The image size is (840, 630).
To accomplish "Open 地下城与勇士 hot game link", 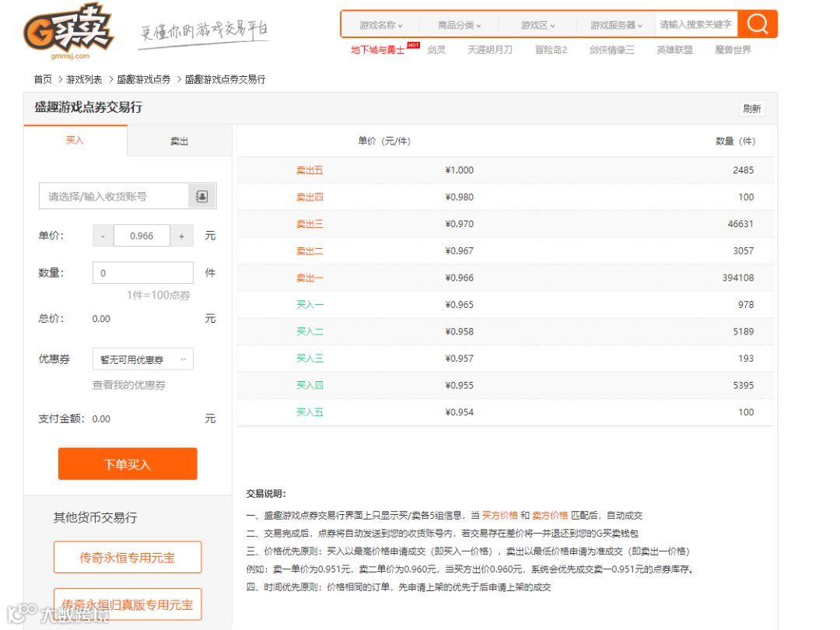I will coord(378,50).
